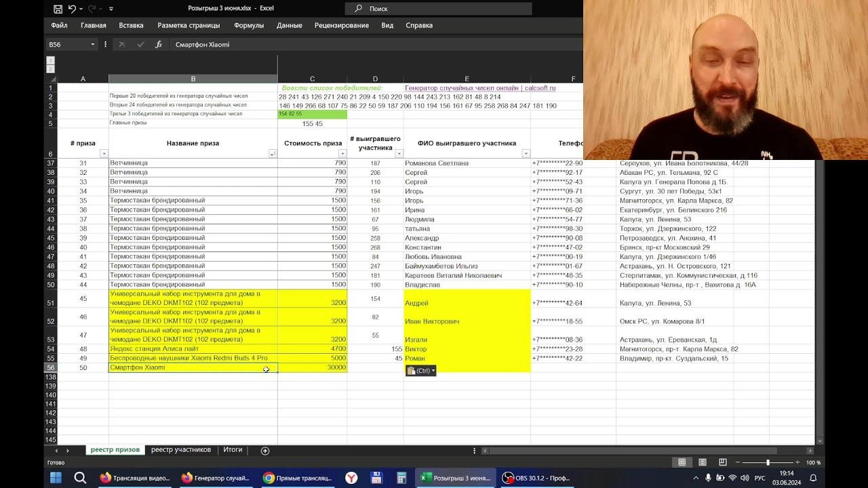The width and height of the screenshot is (868, 488).
Task: Add a new sheet with the plus button
Action: [265, 451]
